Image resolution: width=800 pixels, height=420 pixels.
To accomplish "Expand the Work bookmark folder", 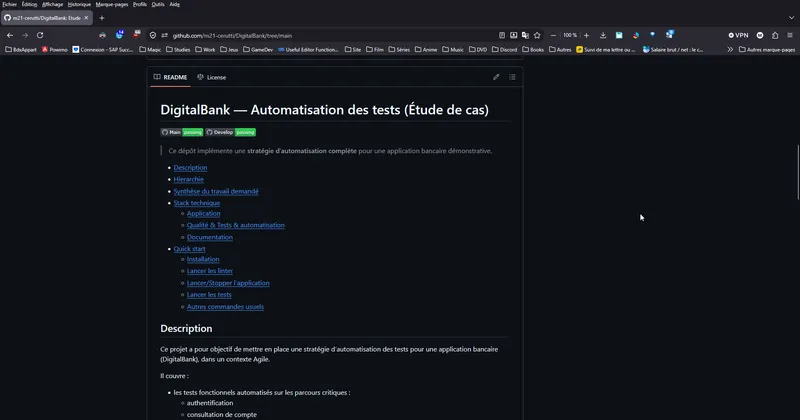I will (x=205, y=50).
